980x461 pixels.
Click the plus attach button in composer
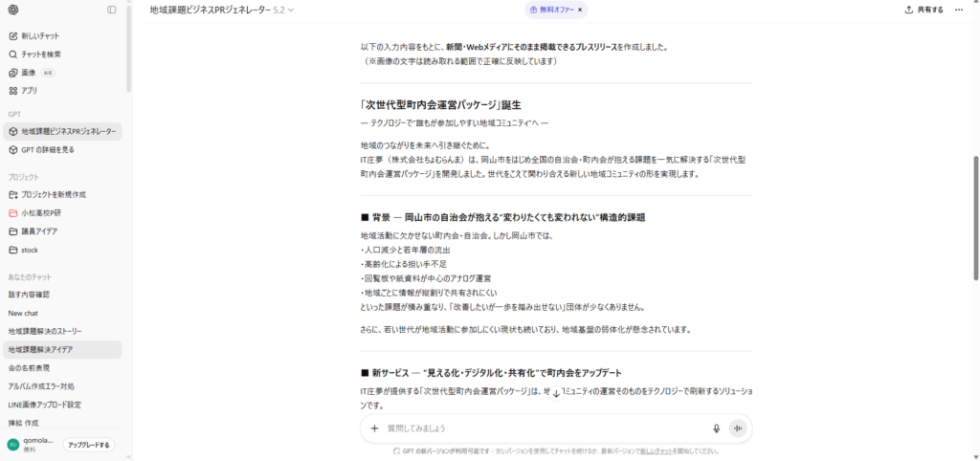pyautogui.click(x=374, y=428)
